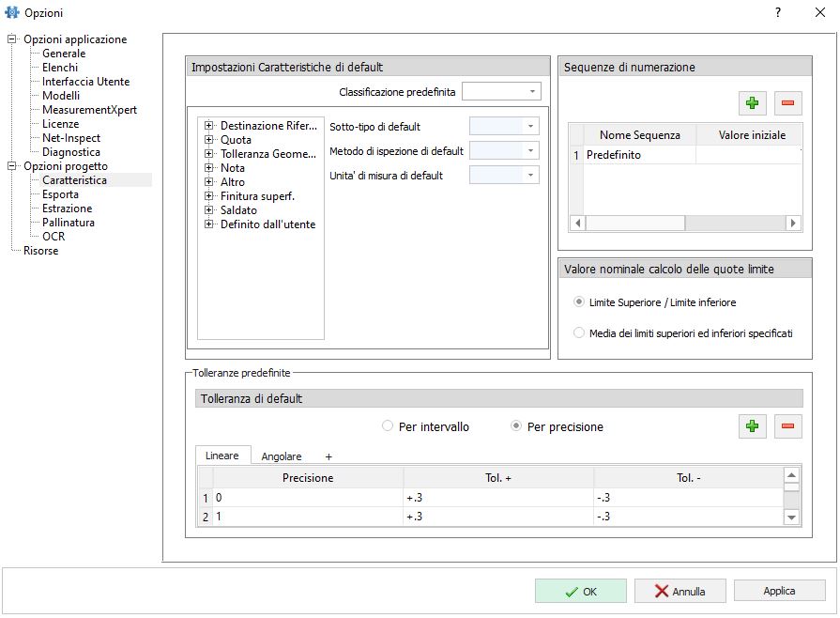The width and height of the screenshot is (840, 618).
Task: Expand the Saldato tree node
Action: coord(209,210)
